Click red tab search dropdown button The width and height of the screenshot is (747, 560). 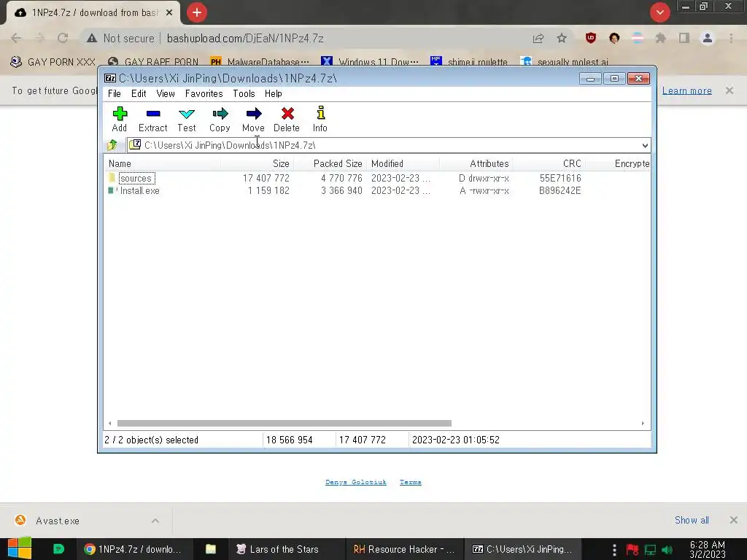[659, 12]
